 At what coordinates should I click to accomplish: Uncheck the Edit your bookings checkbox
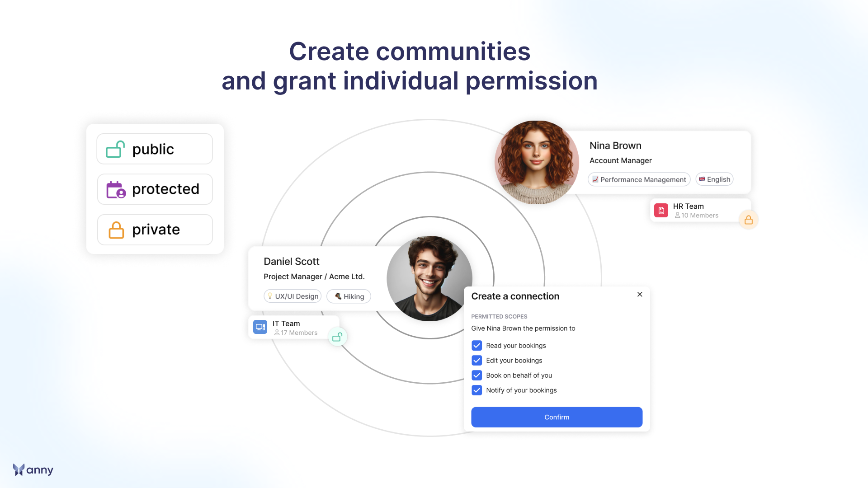(x=476, y=361)
